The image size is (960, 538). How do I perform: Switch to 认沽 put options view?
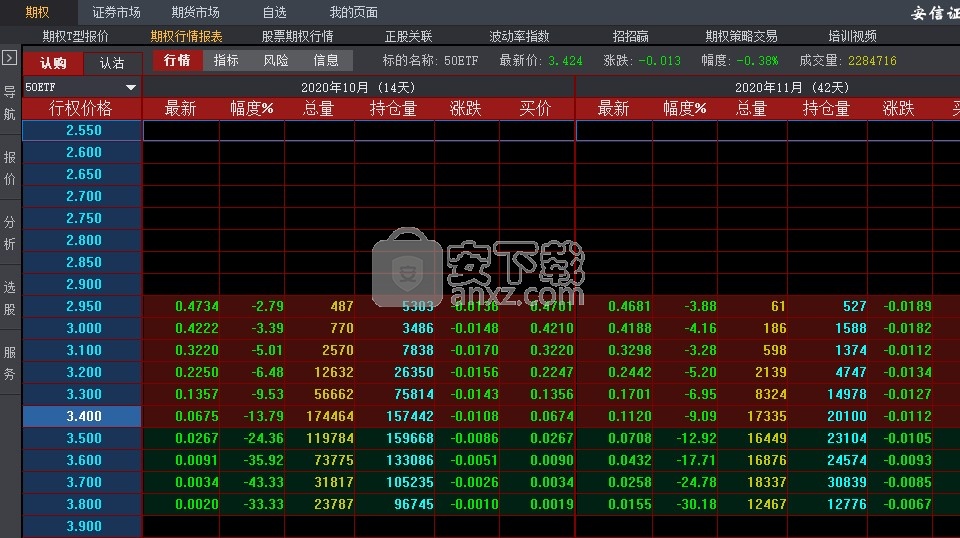pyautogui.click(x=112, y=62)
